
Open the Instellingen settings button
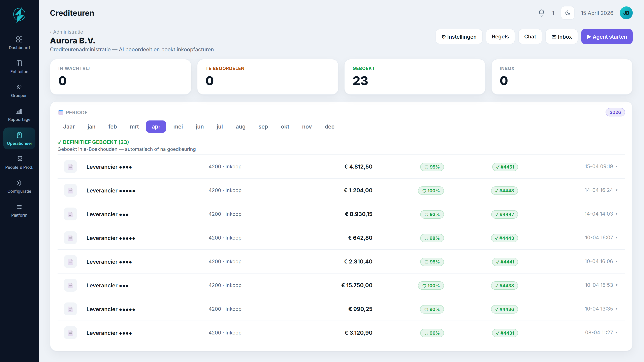(x=459, y=37)
